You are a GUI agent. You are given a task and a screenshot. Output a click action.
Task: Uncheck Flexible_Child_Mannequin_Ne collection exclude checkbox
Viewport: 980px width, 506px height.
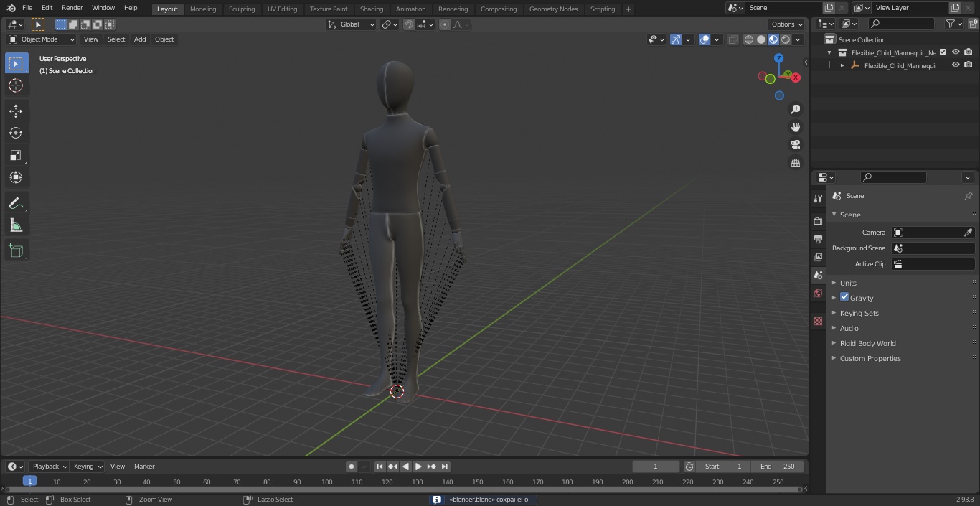coord(943,52)
